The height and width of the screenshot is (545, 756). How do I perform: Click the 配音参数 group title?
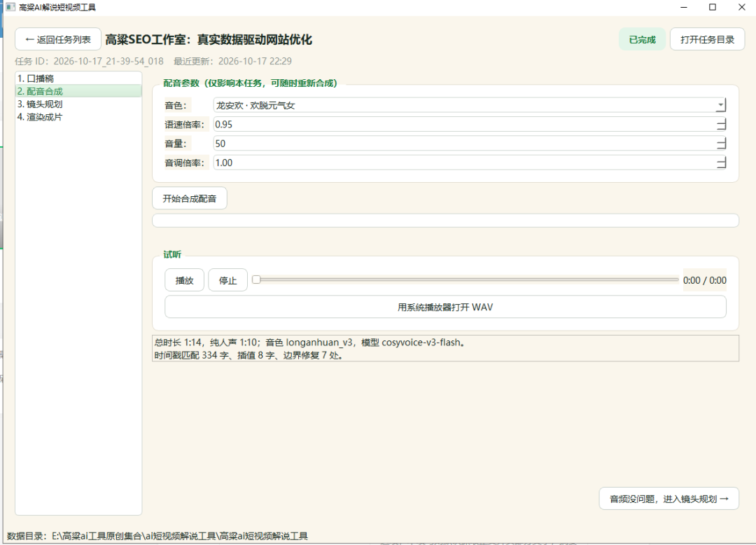point(250,83)
